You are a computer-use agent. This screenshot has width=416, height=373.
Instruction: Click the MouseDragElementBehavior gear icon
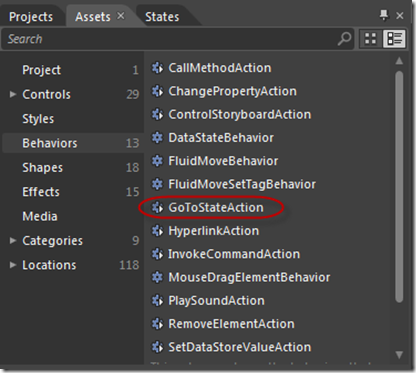[157, 277]
